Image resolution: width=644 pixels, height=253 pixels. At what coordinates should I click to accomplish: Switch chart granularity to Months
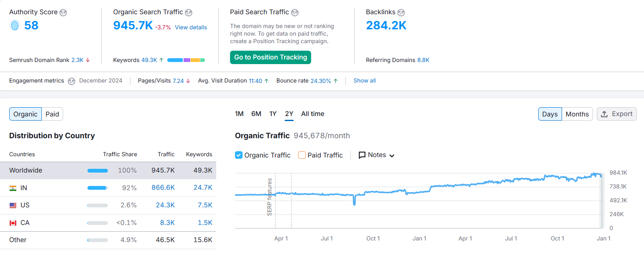(577, 114)
